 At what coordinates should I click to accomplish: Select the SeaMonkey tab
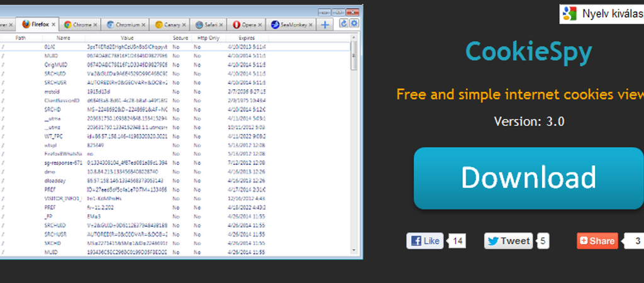click(x=290, y=25)
